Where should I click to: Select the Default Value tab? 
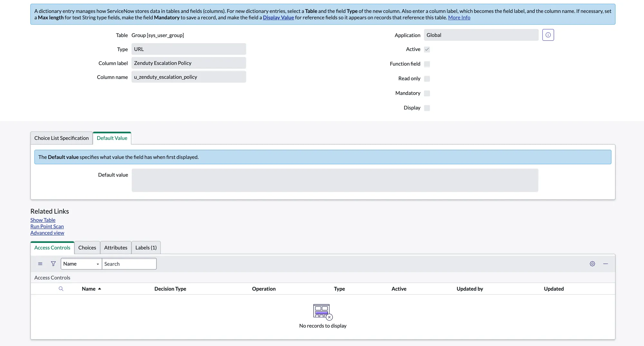112,138
